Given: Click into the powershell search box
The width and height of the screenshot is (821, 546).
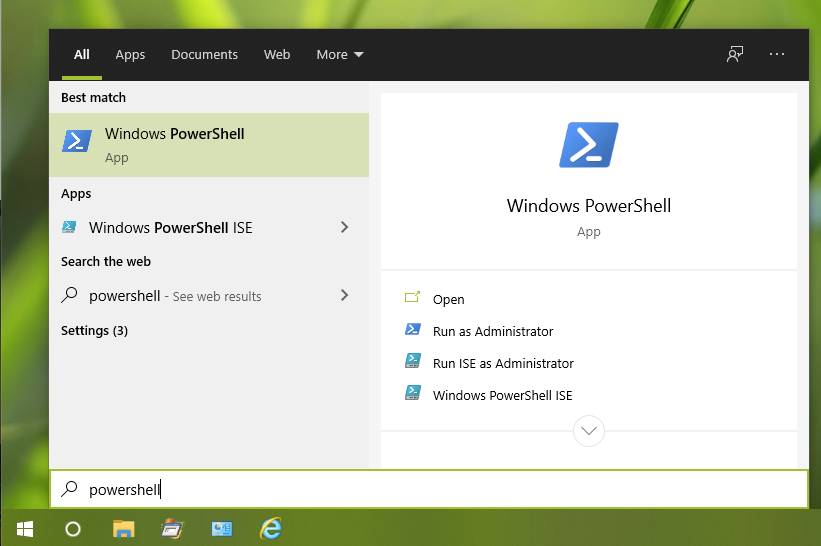Looking at the screenshot, I should pyautogui.click(x=429, y=489).
